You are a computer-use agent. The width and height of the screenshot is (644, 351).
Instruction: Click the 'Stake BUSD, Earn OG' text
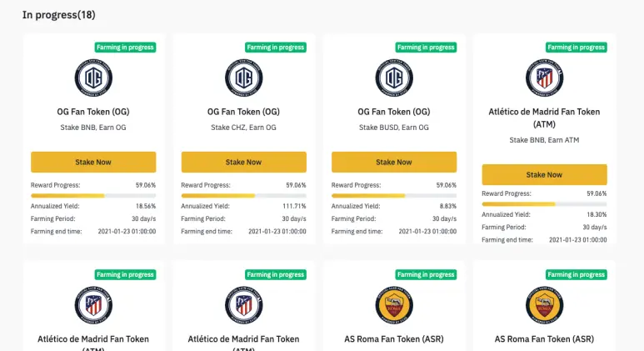(394, 128)
